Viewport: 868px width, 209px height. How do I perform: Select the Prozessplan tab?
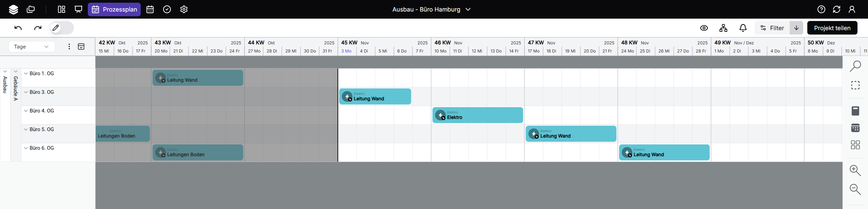114,9
